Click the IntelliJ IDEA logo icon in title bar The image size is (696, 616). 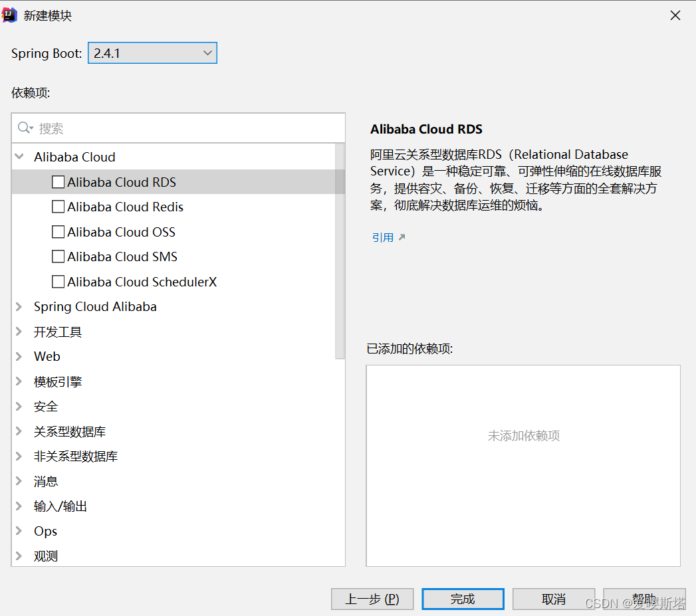tap(9, 15)
